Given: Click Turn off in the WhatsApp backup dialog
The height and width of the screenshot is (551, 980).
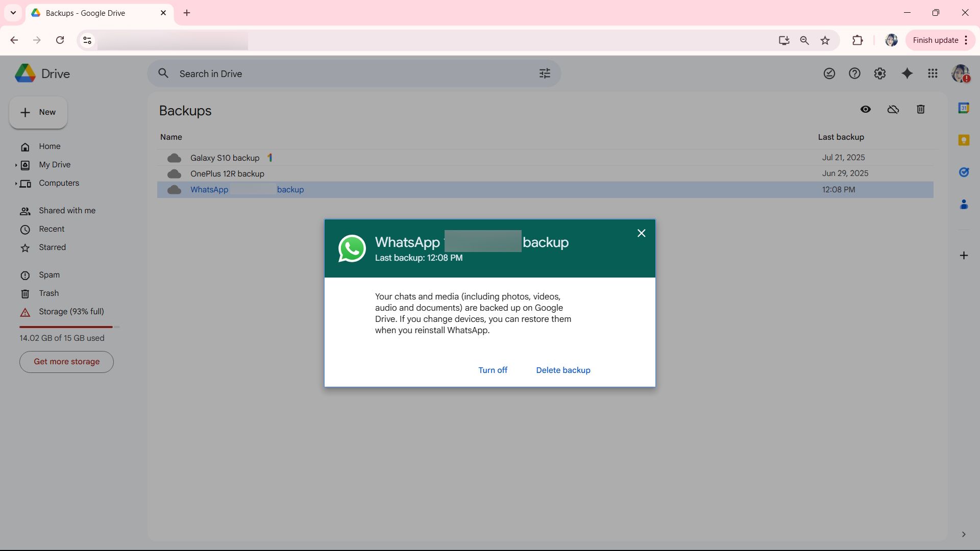Looking at the screenshot, I should tap(492, 370).
